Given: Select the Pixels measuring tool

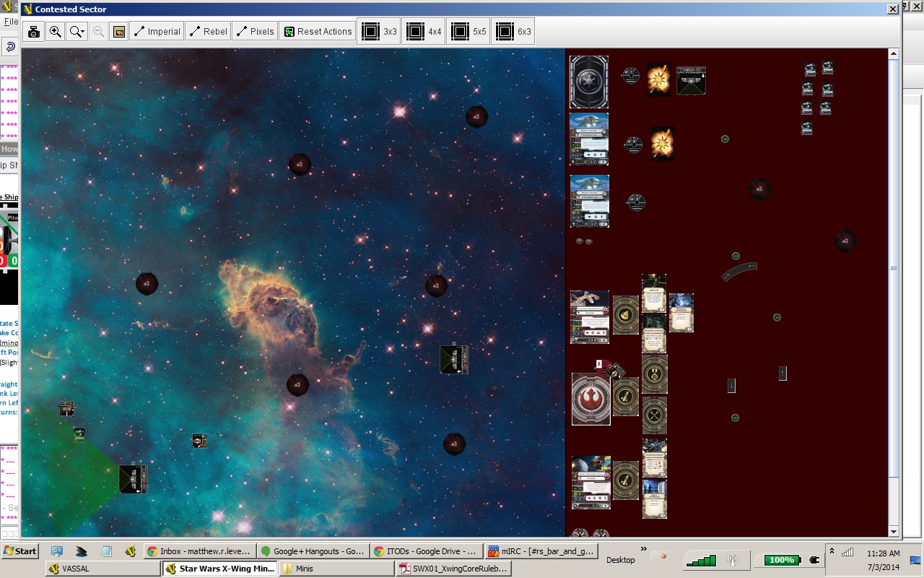Looking at the screenshot, I should tap(254, 32).
